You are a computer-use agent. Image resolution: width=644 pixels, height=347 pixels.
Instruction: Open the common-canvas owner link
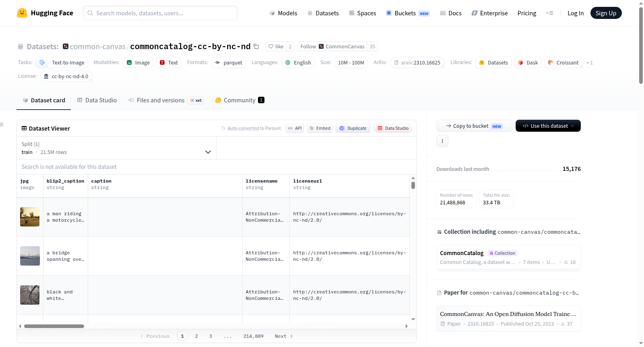97,46
